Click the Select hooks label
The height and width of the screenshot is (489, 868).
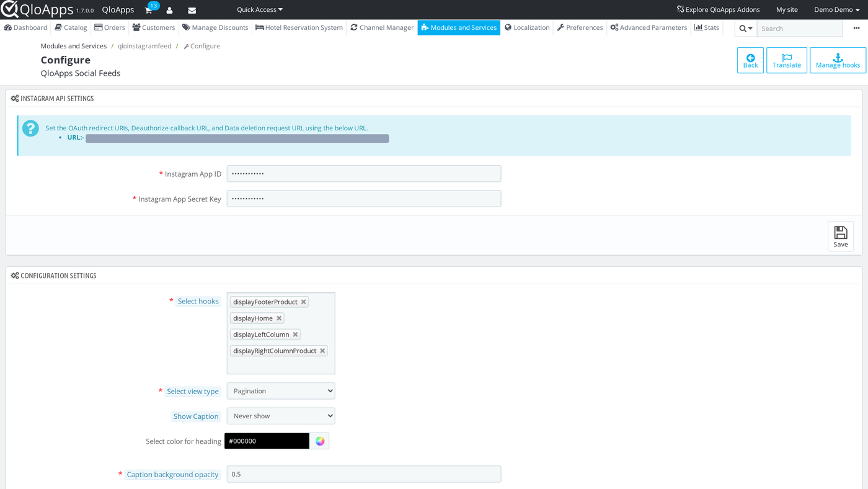tap(198, 302)
